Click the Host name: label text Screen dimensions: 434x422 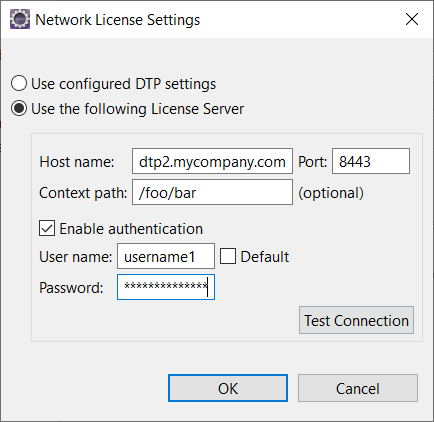click(x=77, y=162)
